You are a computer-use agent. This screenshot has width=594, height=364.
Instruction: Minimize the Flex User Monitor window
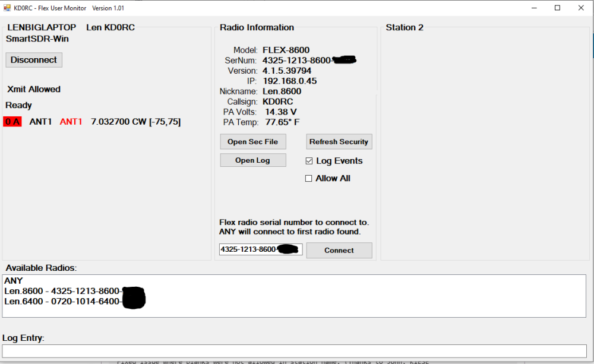(x=534, y=8)
